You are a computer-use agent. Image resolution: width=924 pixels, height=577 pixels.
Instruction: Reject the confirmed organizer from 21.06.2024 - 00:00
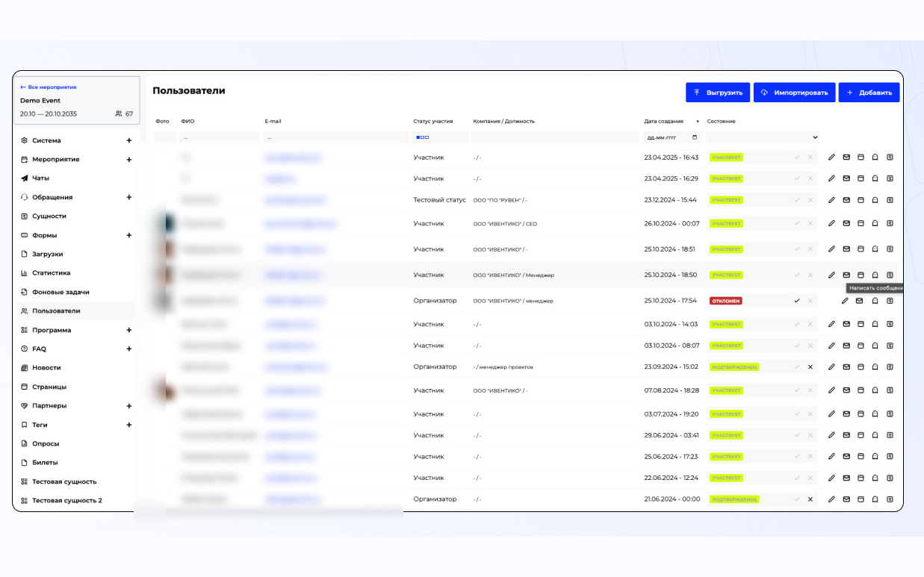click(810, 499)
